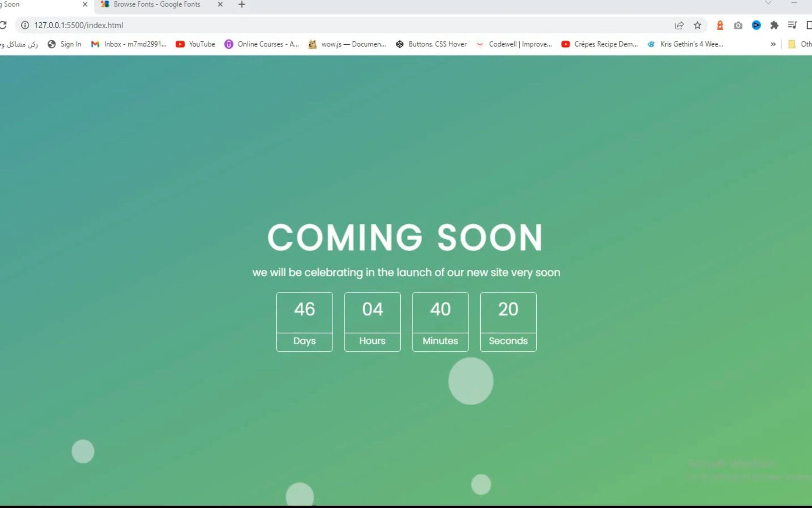Viewport: 812px width, 508px height.
Task: Open the blue video player extension icon
Action: 756,25
